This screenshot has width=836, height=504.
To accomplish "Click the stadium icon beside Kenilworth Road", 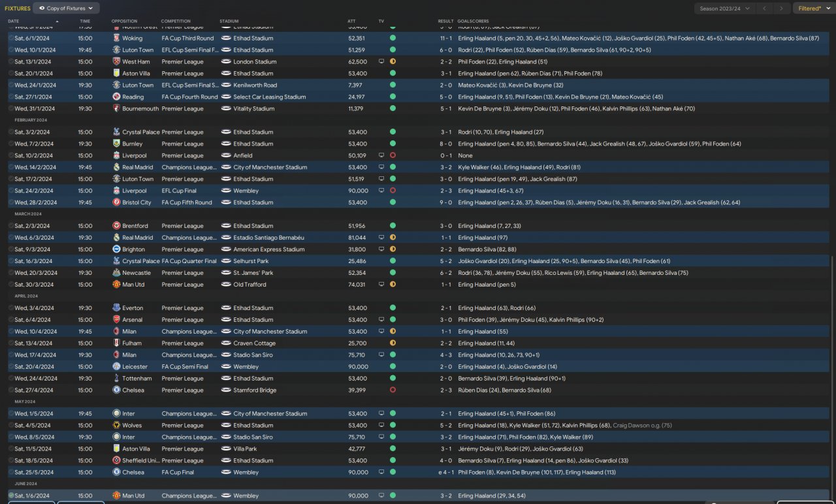I will [x=226, y=86].
